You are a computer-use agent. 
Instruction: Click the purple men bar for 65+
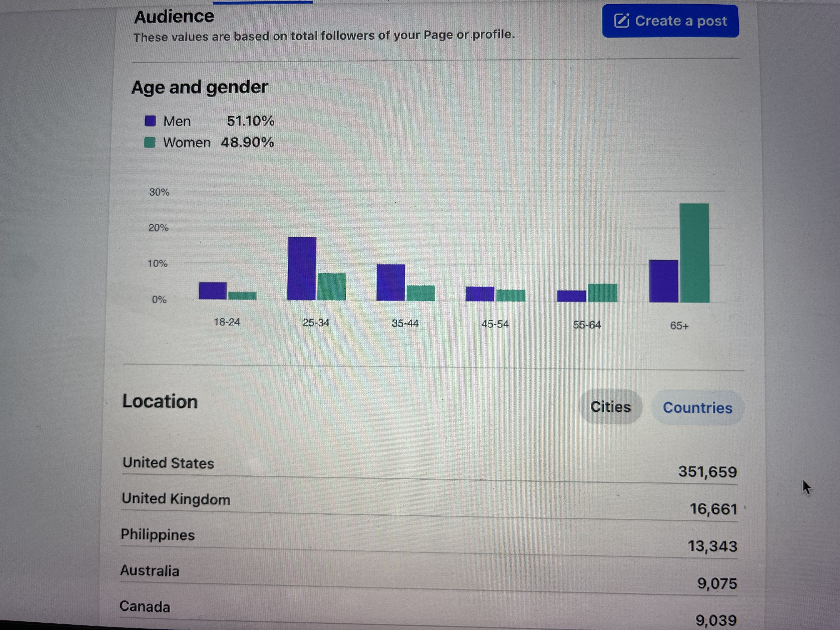(x=663, y=281)
